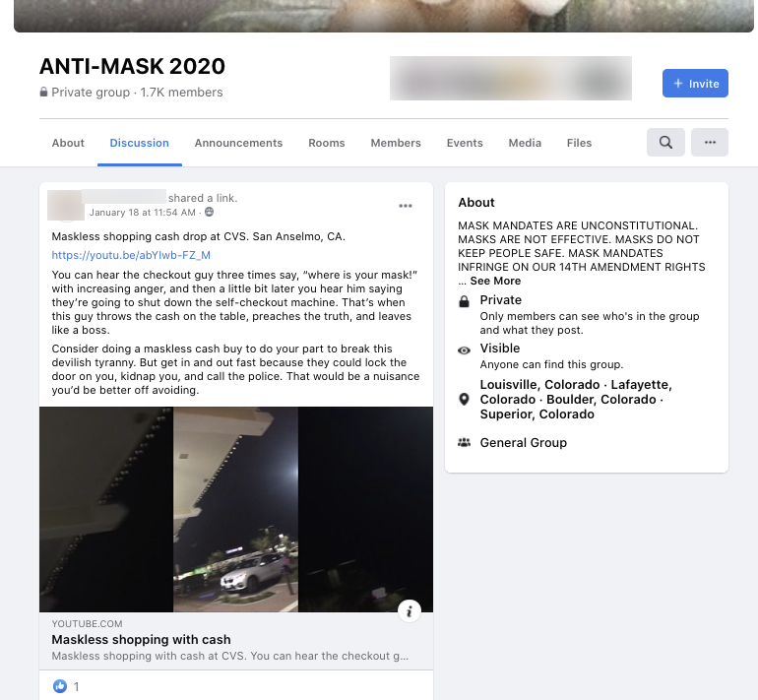
Task: Open the shared YouTube video thumbnail
Action: point(236,509)
